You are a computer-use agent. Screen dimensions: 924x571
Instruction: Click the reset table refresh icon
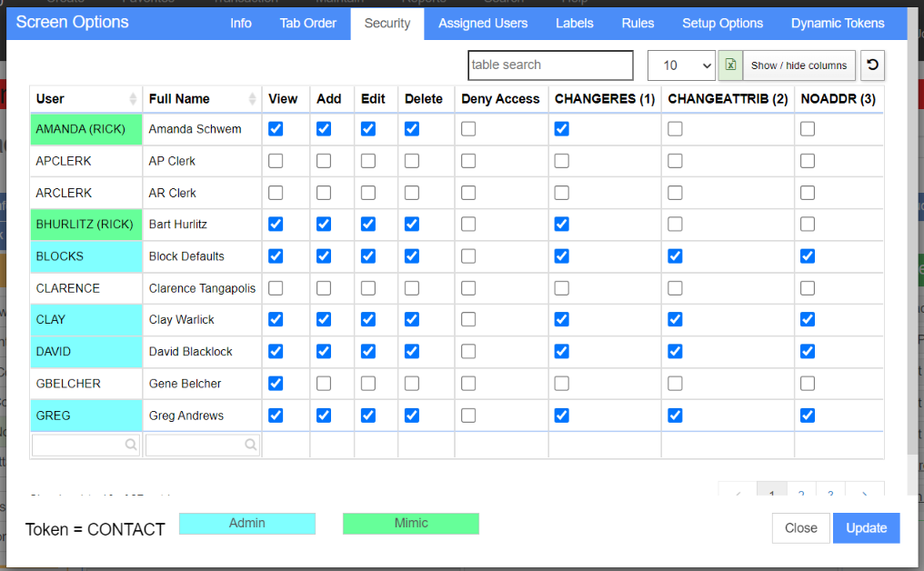(873, 65)
